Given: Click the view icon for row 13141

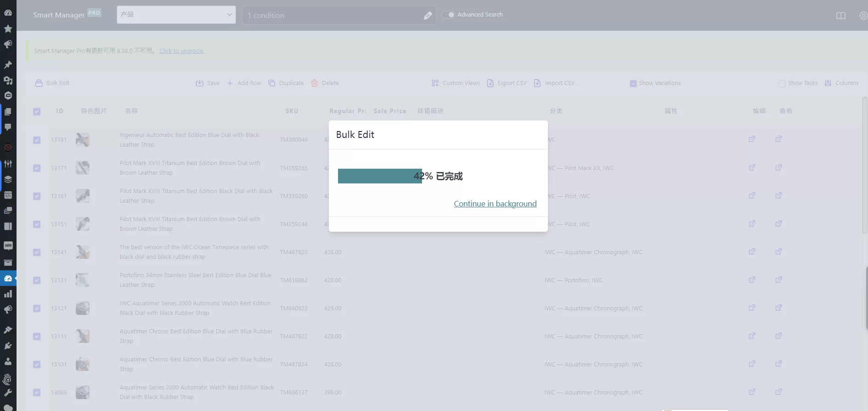Looking at the screenshot, I should tap(778, 251).
